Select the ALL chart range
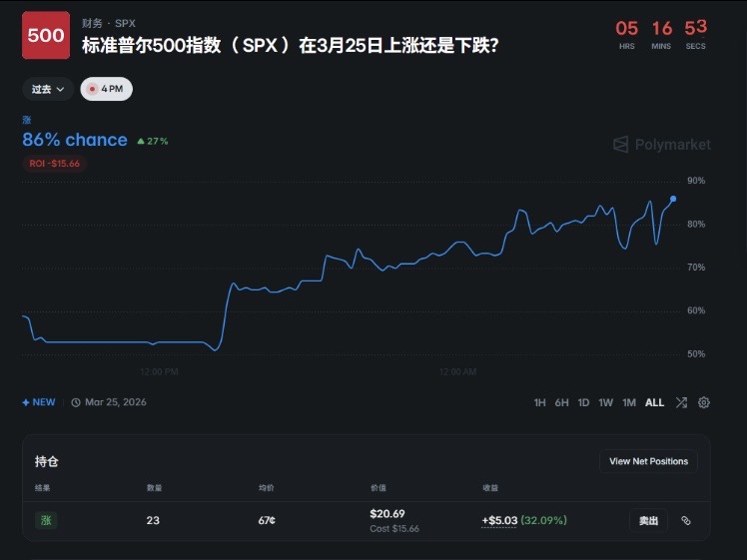This screenshot has width=747, height=560. click(654, 402)
